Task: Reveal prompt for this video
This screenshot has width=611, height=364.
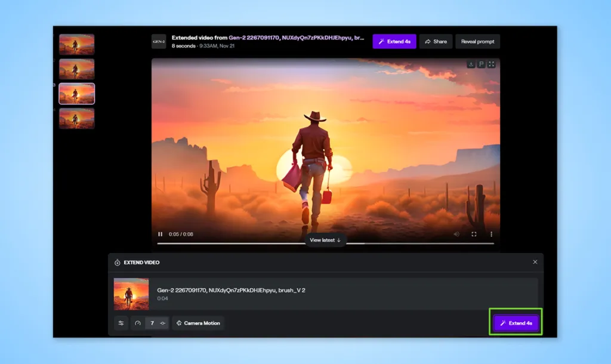Action: click(477, 41)
